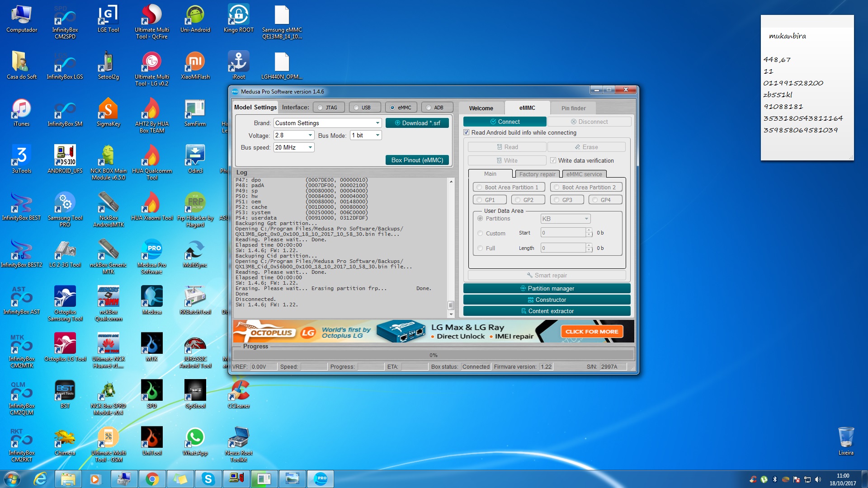Switch to the Welcome tab
Viewport: 868px width, 488px height.
click(481, 108)
